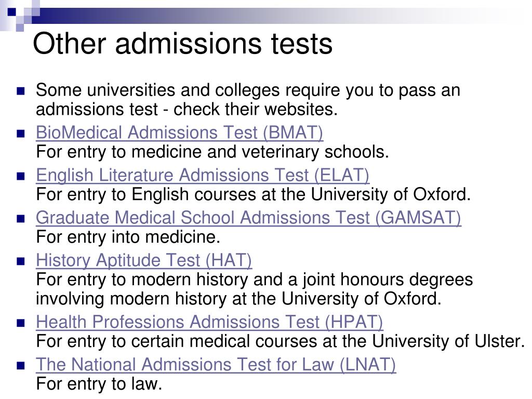Open the English Literature Admissions Test (ELAT) link
The image size is (532, 399).
(x=203, y=175)
